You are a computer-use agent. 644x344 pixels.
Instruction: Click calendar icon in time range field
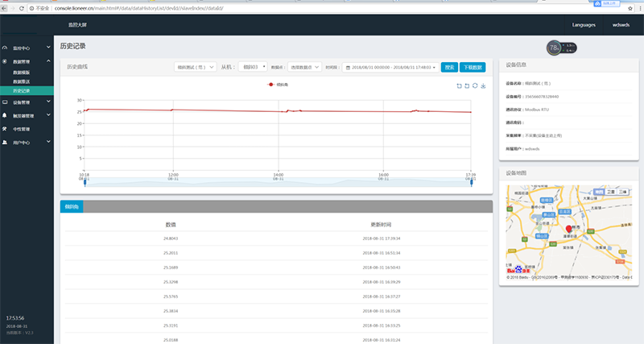click(348, 68)
